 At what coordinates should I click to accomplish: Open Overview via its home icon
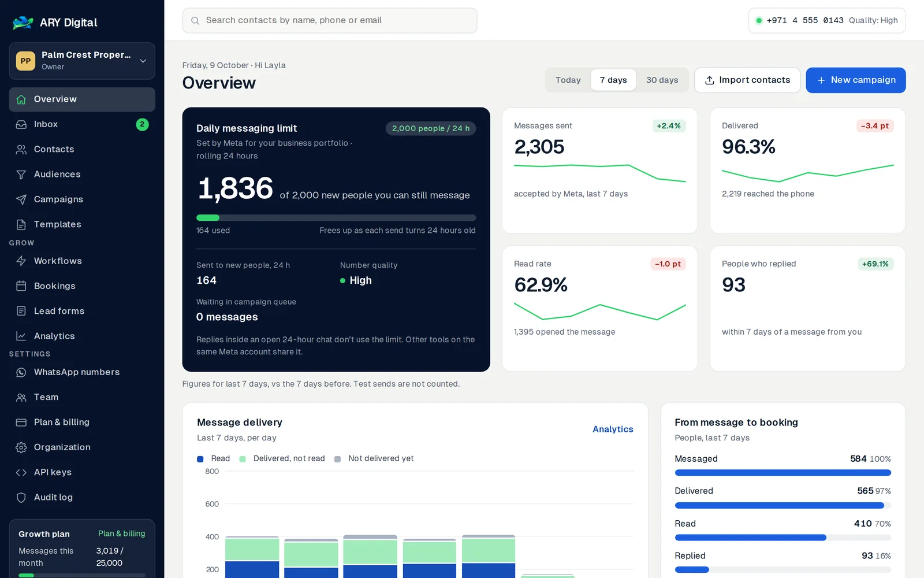tap(21, 99)
